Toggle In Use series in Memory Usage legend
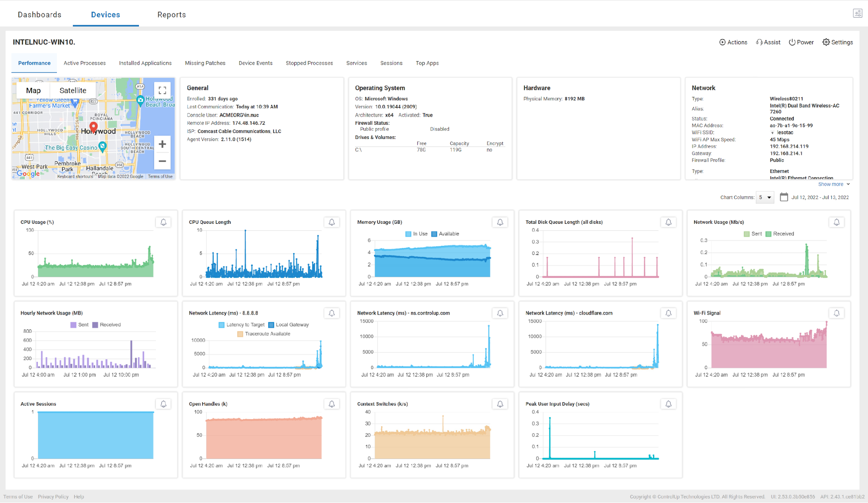 pyautogui.click(x=416, y=234)
